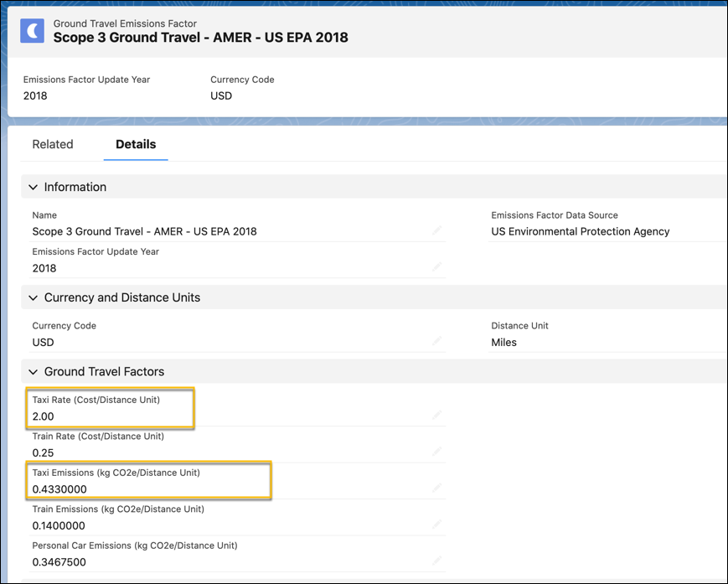This screenshot has width=728, height=584.
Task: Click Train Rate value 0.25
Action: 44,452
